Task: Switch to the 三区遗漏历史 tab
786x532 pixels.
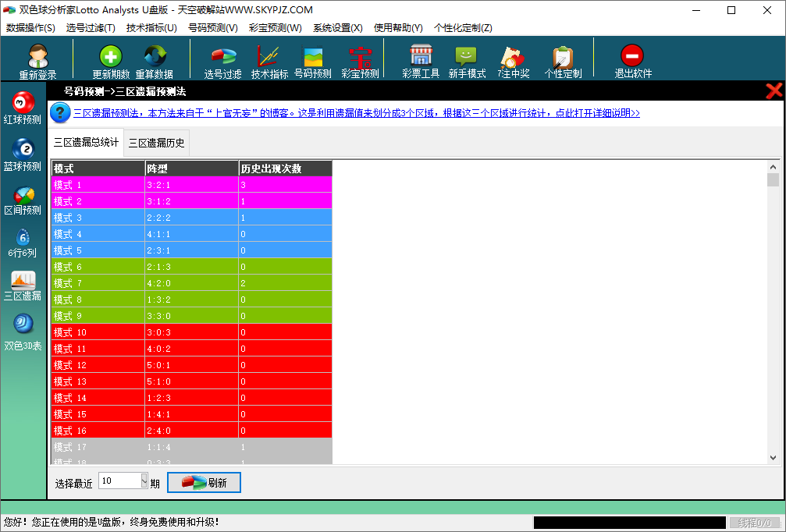Action: (156, 144)
